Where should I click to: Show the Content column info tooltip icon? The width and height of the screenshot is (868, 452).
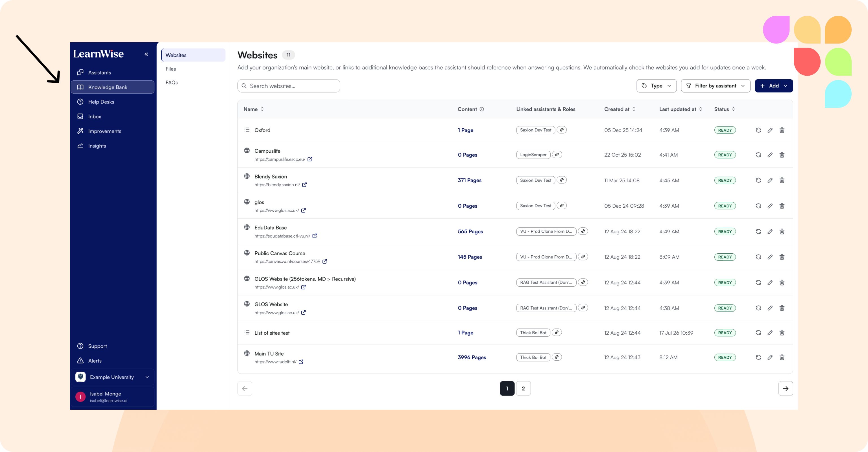(x=481, y=109)
